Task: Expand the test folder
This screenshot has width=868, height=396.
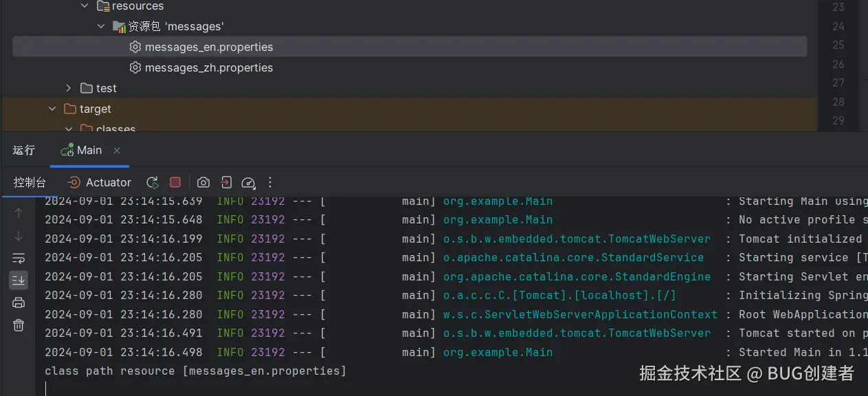Action: pos(68,88)
